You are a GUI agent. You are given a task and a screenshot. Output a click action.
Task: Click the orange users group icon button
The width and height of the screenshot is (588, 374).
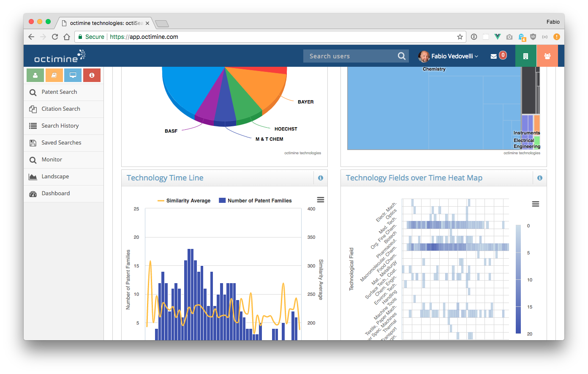tap(547, 56)
